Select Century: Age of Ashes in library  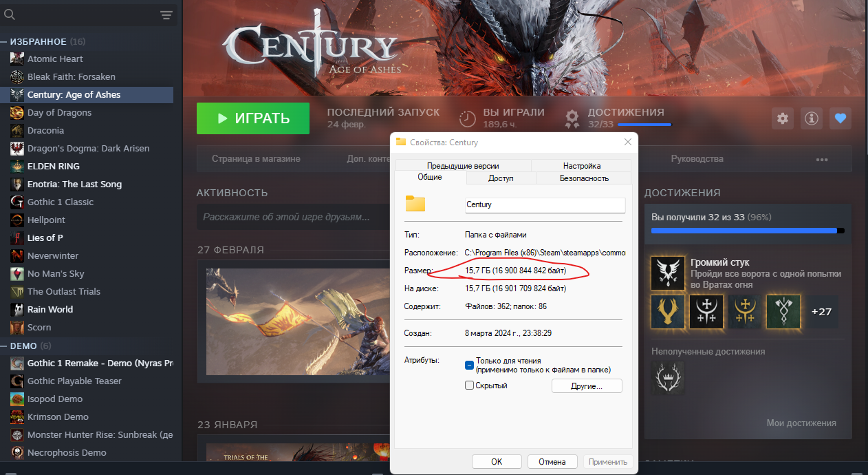[x=87, y=94]
